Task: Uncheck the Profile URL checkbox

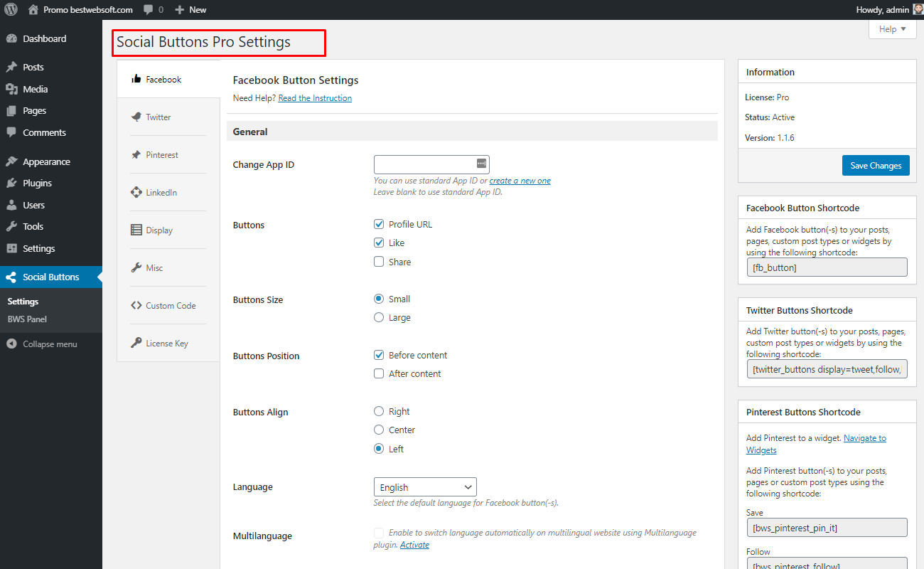Action: pos(379,224)
